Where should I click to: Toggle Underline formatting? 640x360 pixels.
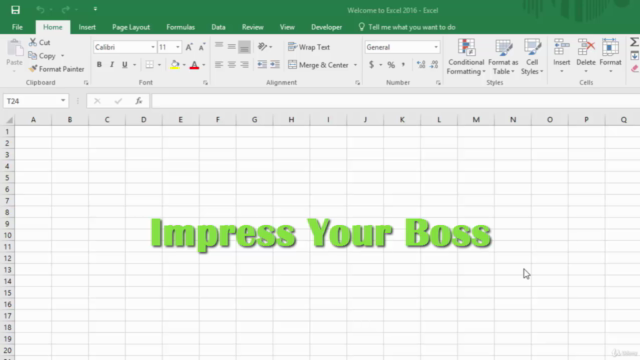tap(124, 64)
